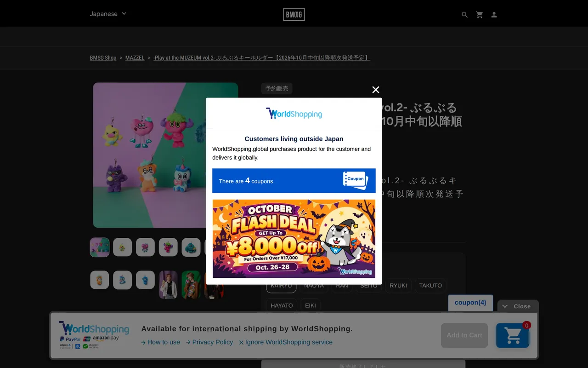Click the WorldShopping logo in popup
Viewport: 588px width, 368px height.
[294, 113]
